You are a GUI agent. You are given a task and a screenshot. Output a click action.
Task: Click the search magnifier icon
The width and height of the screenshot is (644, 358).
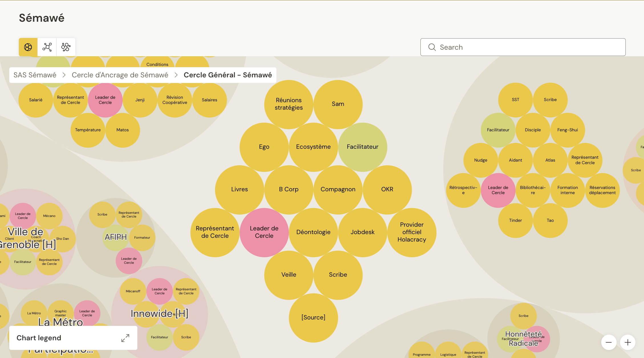(432, 47)
